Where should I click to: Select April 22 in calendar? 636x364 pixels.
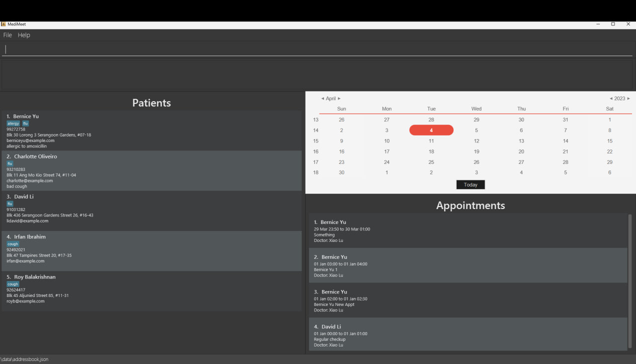[x=610, y=151]
